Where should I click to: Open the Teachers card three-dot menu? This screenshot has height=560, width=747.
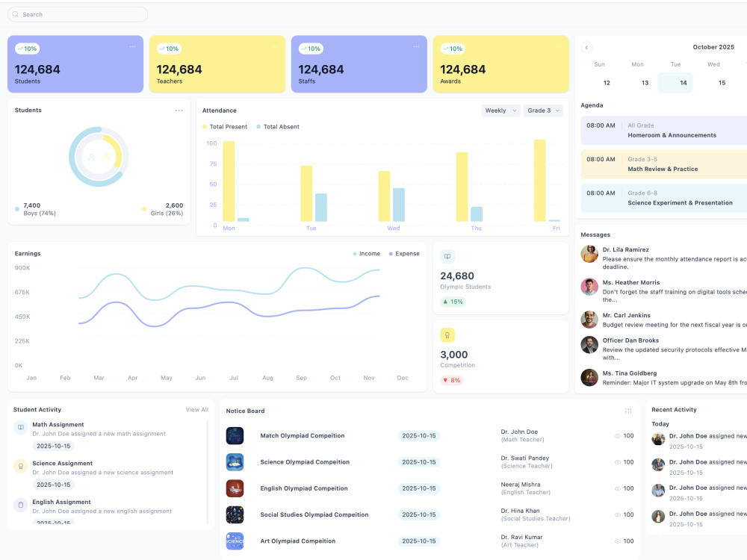click(x=274, y=46)
